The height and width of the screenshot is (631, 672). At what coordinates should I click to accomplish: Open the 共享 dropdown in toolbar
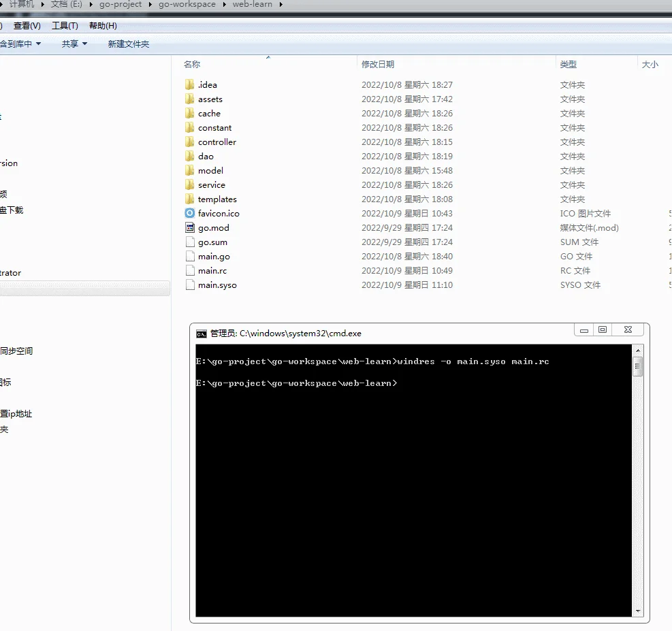tap(74, 44)
